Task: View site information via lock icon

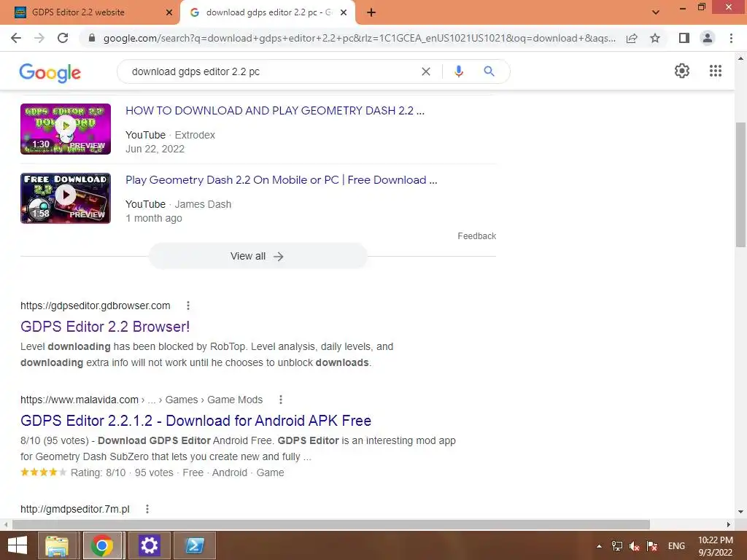Action: click(92, 38)
